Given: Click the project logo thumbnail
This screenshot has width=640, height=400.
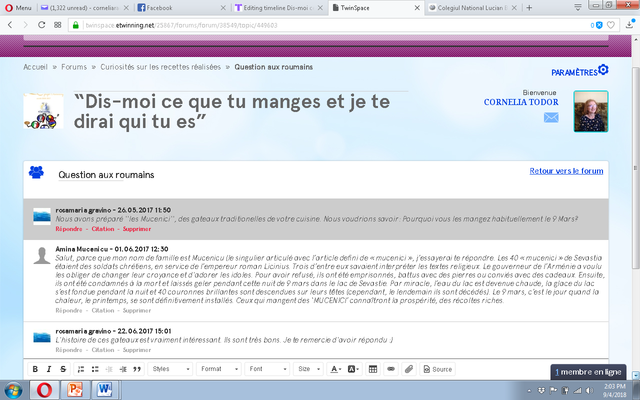Looking at the screenshot, I should click(x=43, y=111).
